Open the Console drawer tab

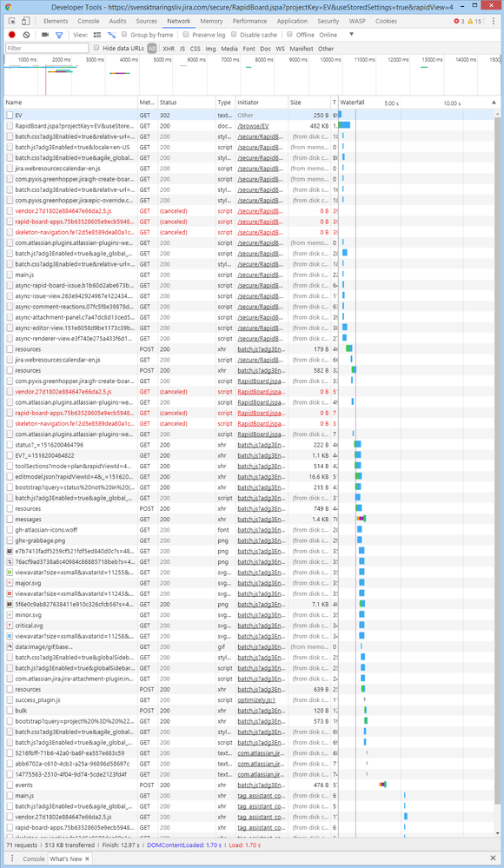[x=33, y=859]
